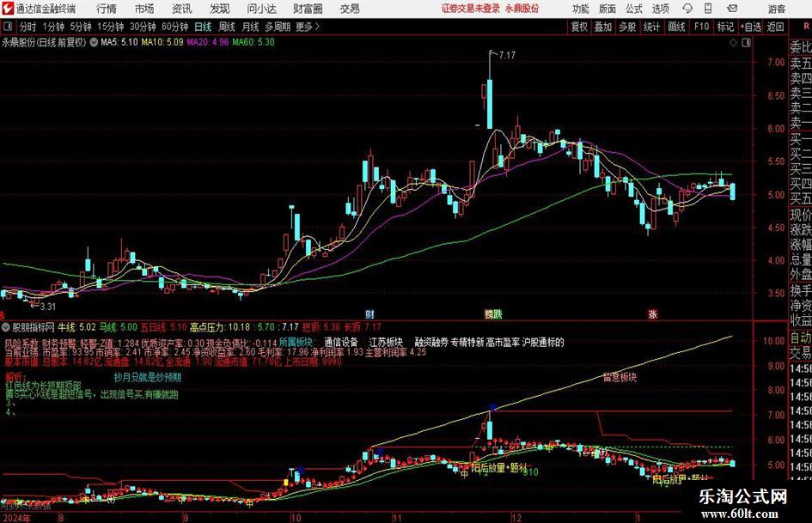
Task: Switch to 1分钟 period
Action: click(x=52, y=27)
